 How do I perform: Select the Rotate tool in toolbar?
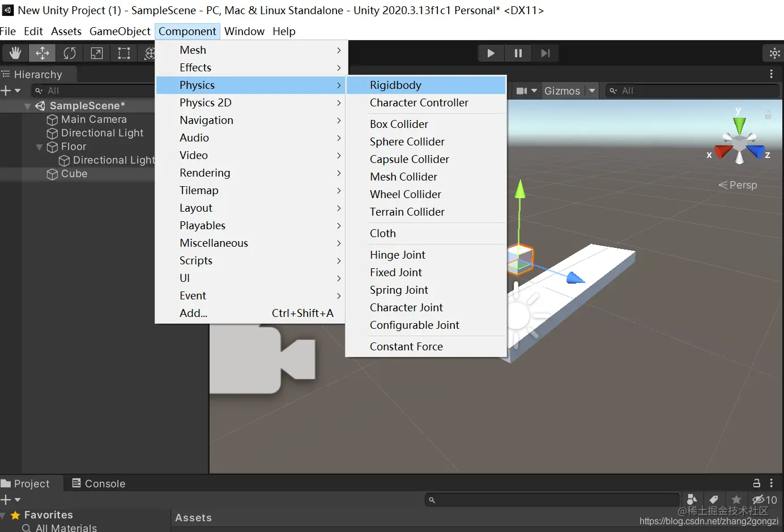tap(70, 53)
